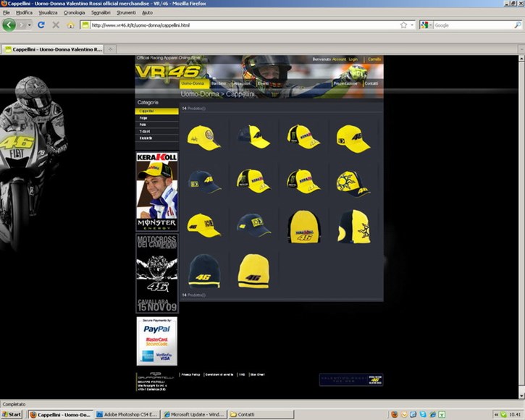Open the yellow sun-and-moon cap product
Viewport: 525px width, 420px height.
coord(353,183)
